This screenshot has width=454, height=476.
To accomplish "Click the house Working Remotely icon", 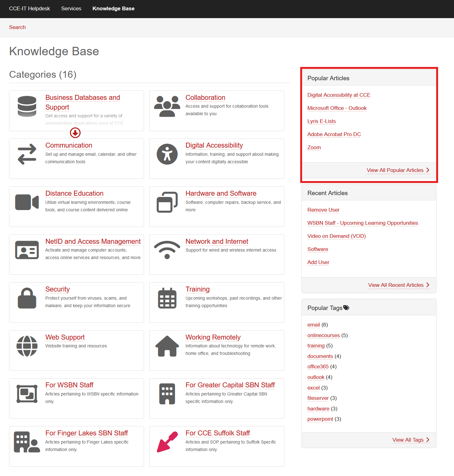I will [x=167, y=346].
